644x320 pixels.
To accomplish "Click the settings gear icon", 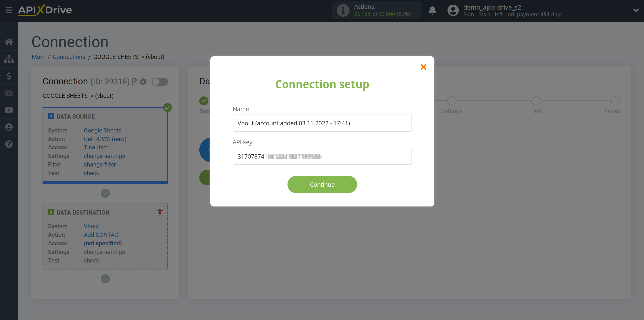I will tap(143, 82).
